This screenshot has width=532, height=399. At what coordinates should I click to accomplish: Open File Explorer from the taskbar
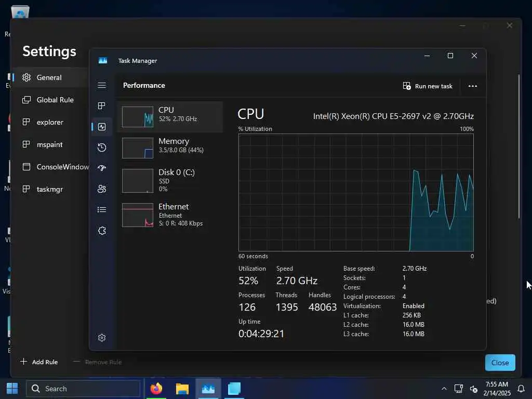coord(182,389)
